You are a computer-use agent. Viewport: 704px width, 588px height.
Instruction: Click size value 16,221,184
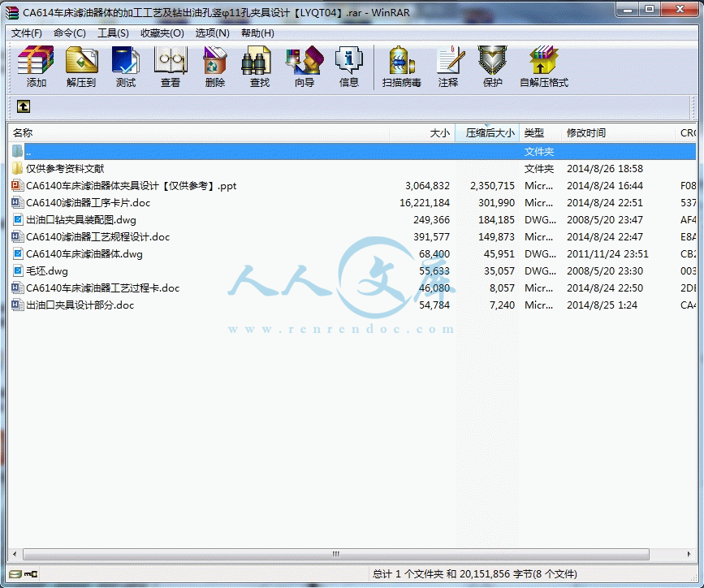425,202
